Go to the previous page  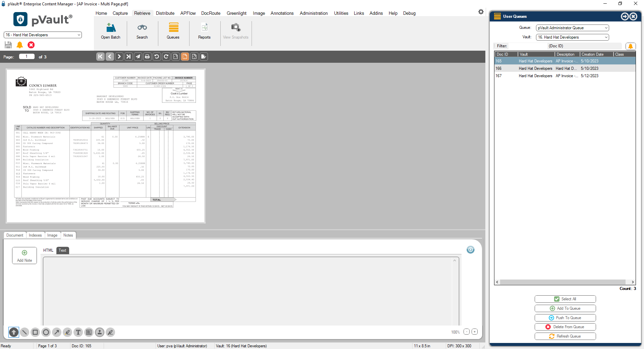(x=110, y=57)
